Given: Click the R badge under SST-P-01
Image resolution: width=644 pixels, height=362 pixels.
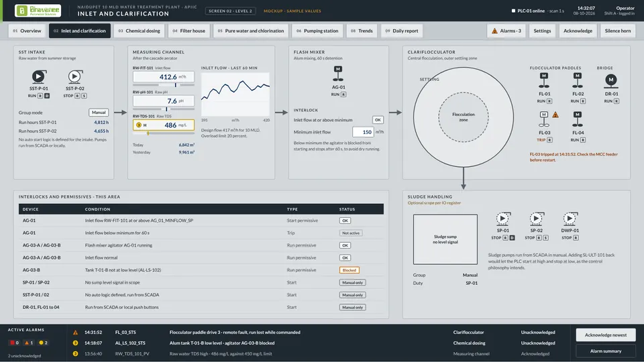Looking at the screenshot, I should tap(40, 96).
